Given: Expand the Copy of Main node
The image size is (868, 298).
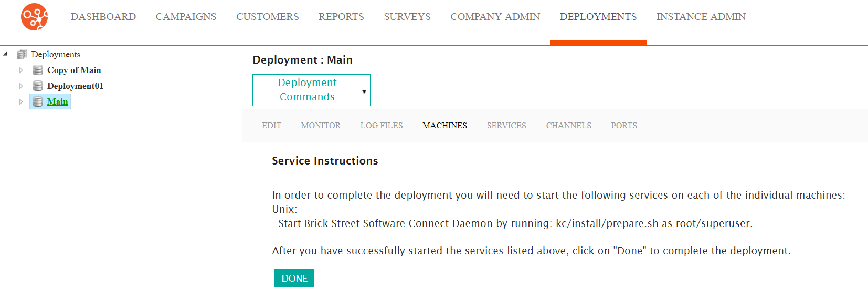Looking at the screenshot, I should pyautogui.click(x=21, y=70).
